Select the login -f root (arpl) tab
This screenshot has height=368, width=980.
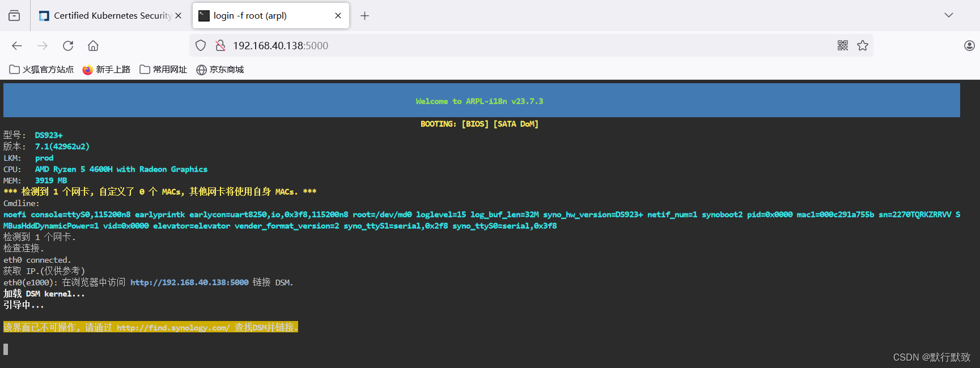pos(270,16)
